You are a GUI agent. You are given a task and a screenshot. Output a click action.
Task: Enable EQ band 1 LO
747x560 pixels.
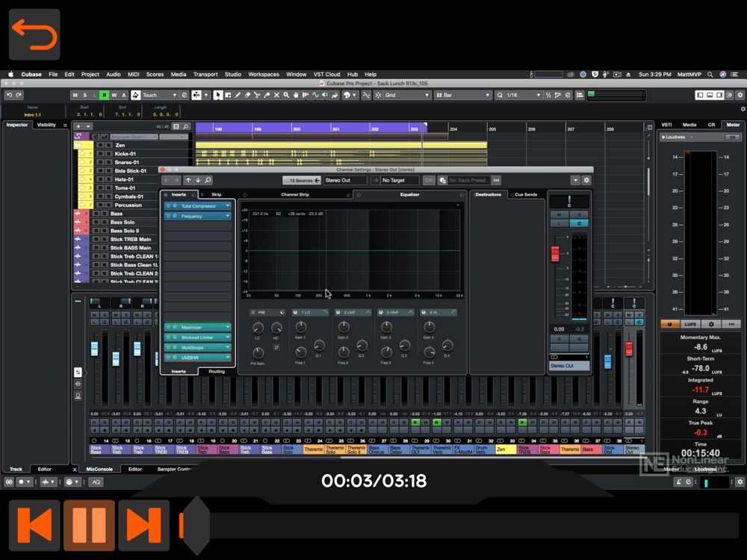(295, 312)
